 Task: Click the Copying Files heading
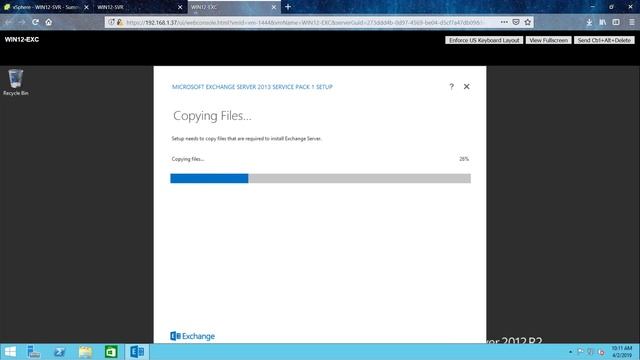212,116
